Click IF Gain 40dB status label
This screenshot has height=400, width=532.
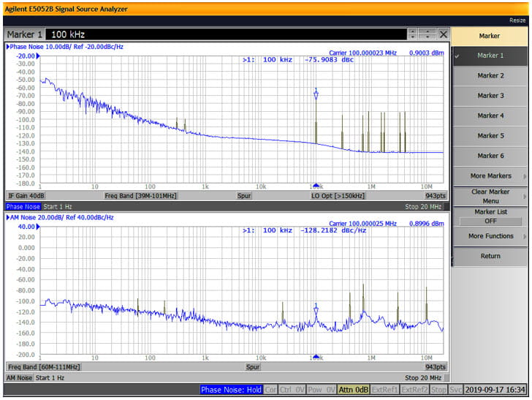point(26,196)
